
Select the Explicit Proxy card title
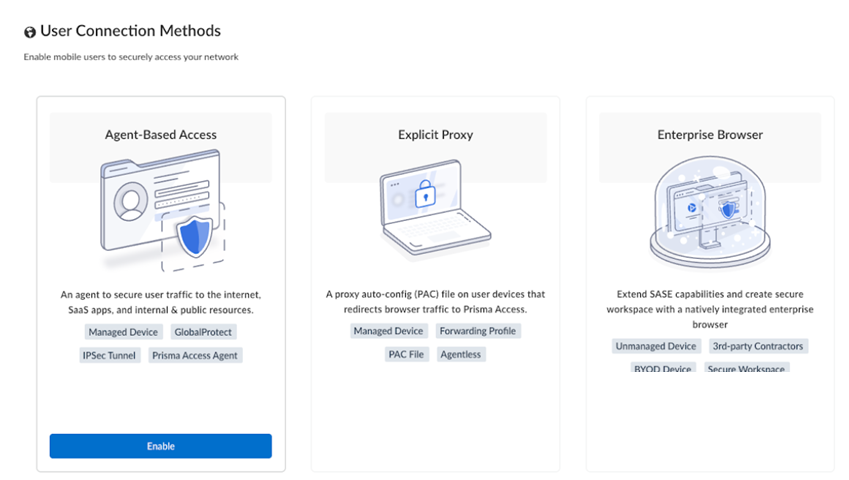[x=436, y=134]
